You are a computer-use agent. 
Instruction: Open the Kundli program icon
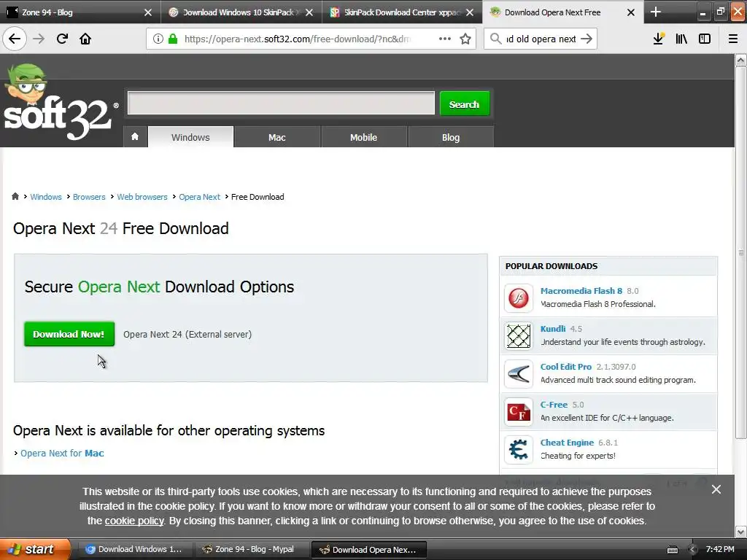tap(519, 335)
